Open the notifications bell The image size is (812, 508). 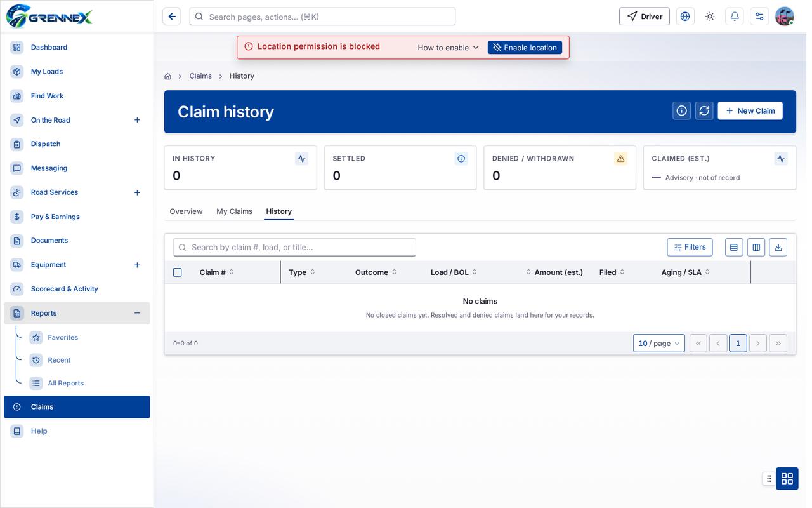click(735, 17)
